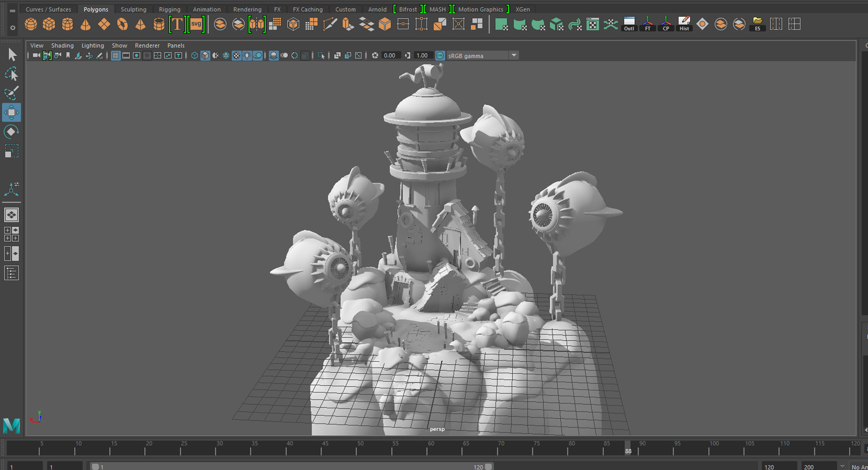The height and width of the screenshot is (470, 868).
Task: Open the Renderer panel menu
Action: (x=147, y=46)
